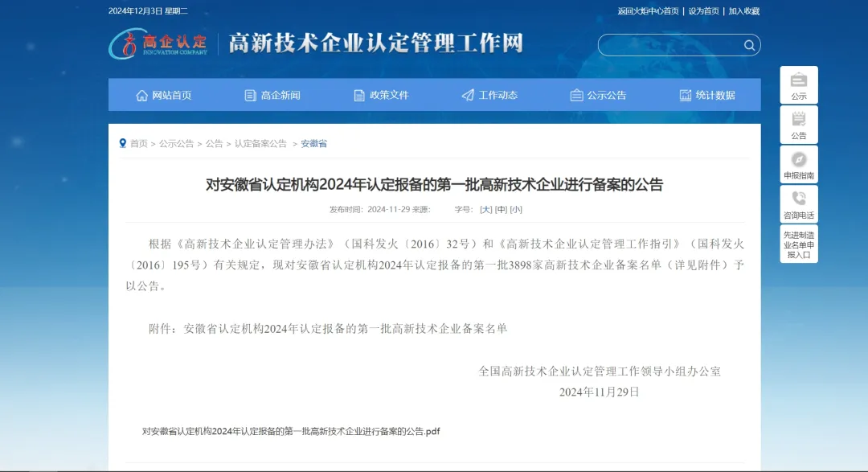Open 政策文件 navigation menu
The height and width of the screenshot is (472, 868).
click(381, 95)
